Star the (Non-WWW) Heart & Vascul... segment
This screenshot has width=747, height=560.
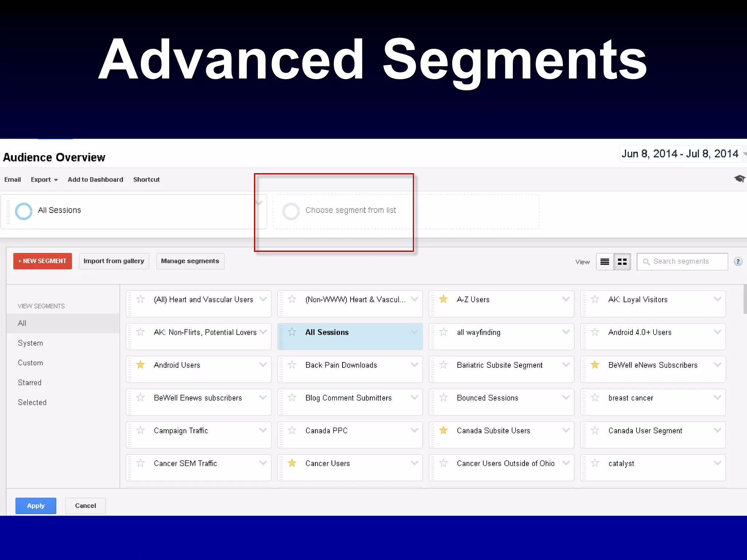292,299
